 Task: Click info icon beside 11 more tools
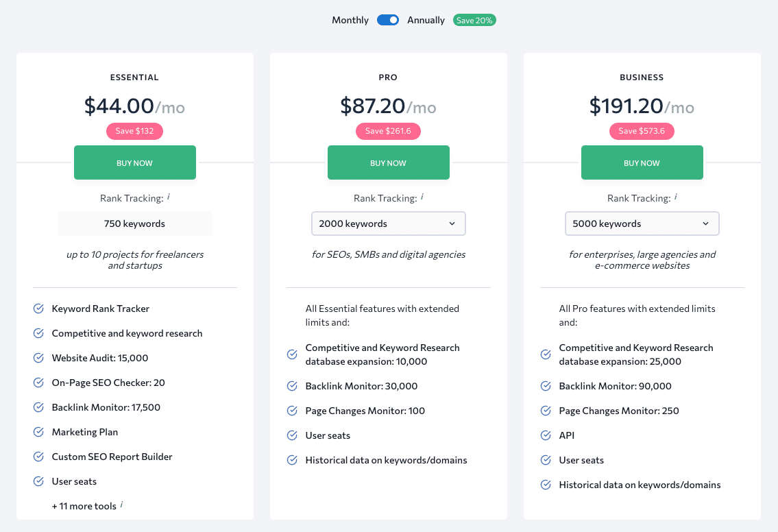point(121,505)
